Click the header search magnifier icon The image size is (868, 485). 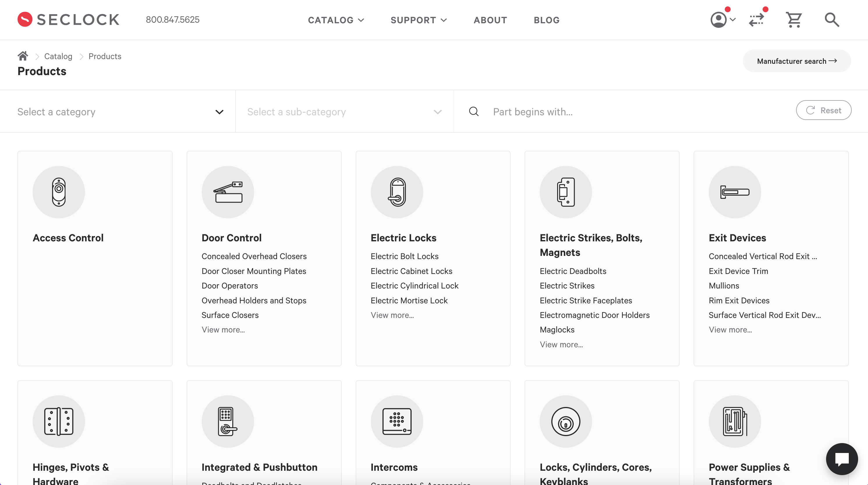point(832,20)
